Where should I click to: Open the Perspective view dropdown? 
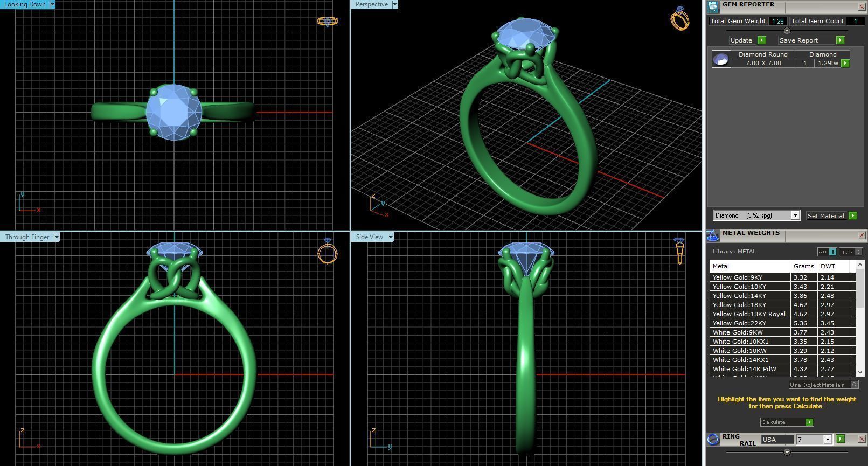pos(395,4)
